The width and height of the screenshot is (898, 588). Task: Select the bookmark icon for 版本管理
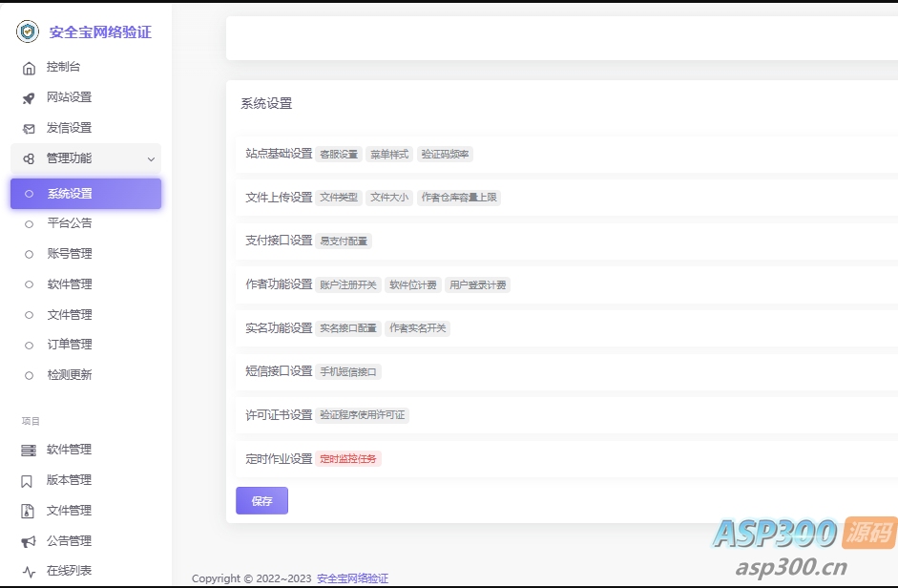(x=29, y=480)
